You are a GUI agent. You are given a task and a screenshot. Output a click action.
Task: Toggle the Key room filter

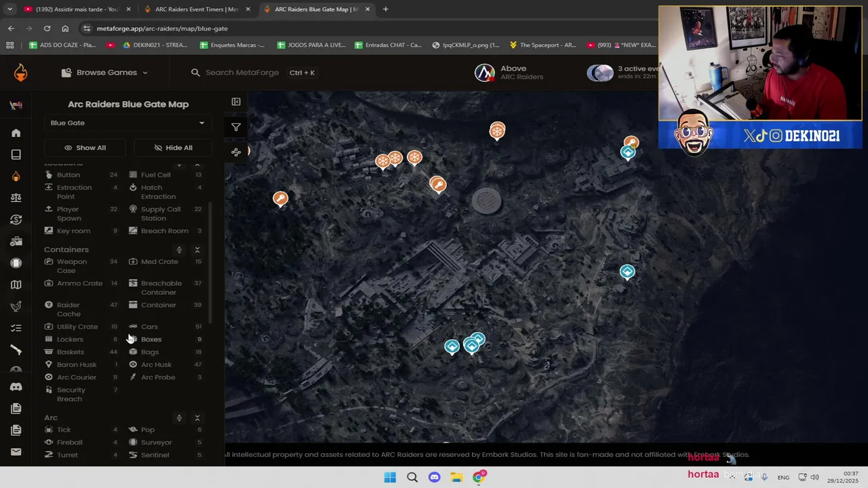point(80,231)
